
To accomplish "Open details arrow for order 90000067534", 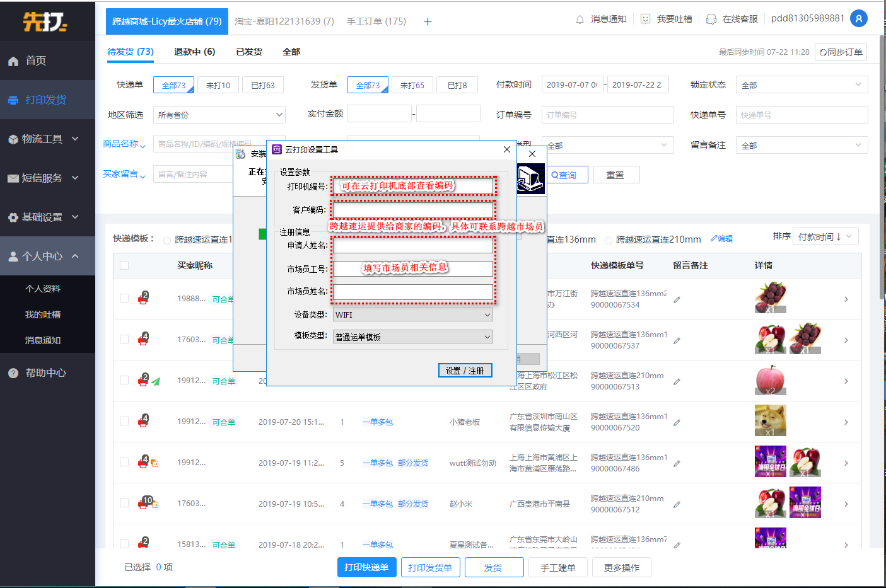I will [846, 299].
